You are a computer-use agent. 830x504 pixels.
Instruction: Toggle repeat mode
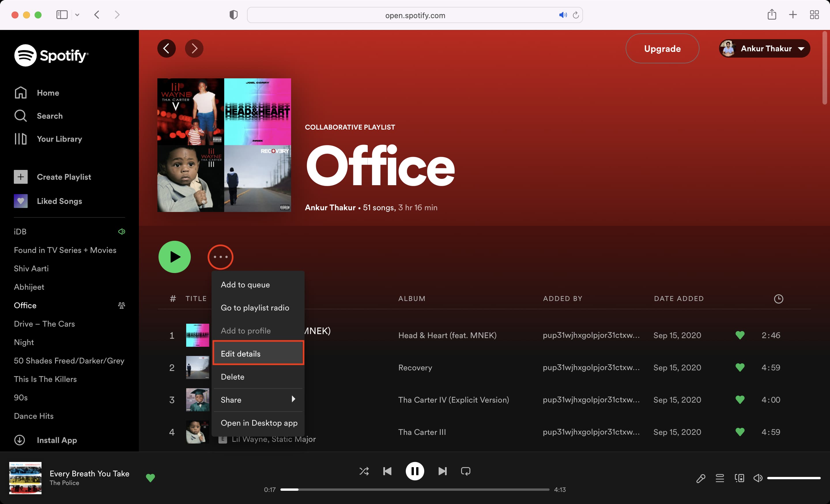[465, 471]
